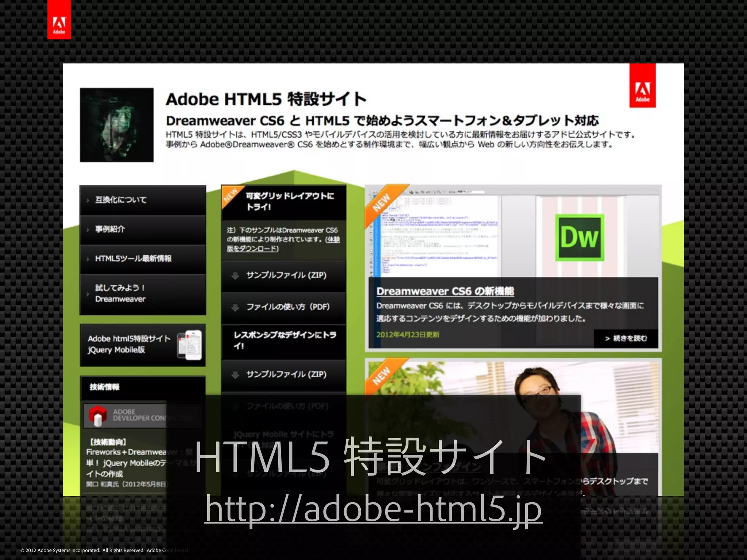747x560 pixels.
Task: Download first サンプルファイル (ZIP)
Action: [283, 275]
